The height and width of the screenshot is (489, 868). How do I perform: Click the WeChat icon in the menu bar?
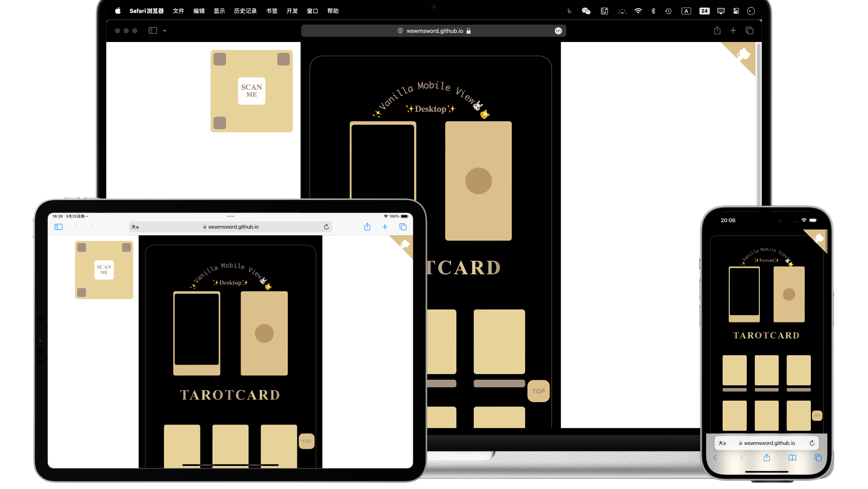[x=586, y=11]
